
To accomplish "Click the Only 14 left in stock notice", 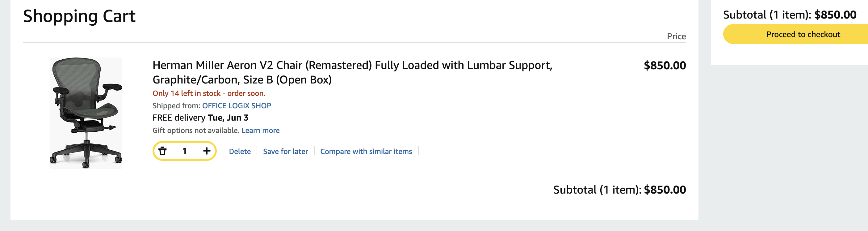I will pos(208,93).
